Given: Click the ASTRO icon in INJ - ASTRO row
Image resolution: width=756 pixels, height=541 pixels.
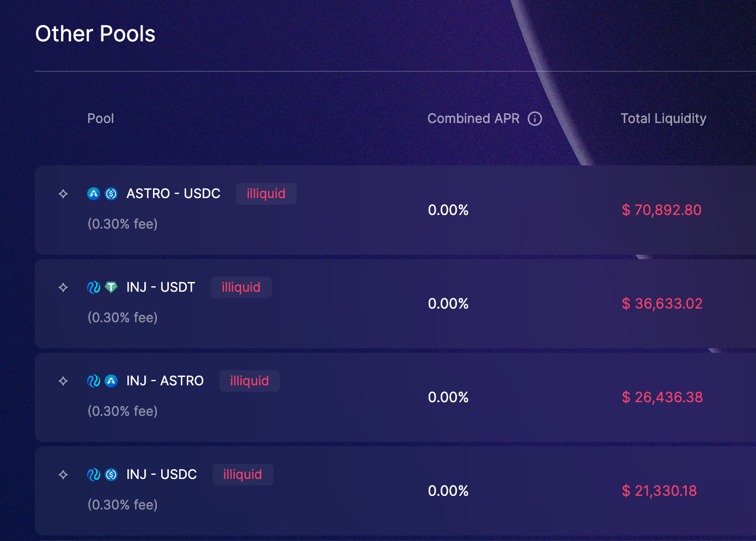Looking at the screenshot, I should [111, 381].
